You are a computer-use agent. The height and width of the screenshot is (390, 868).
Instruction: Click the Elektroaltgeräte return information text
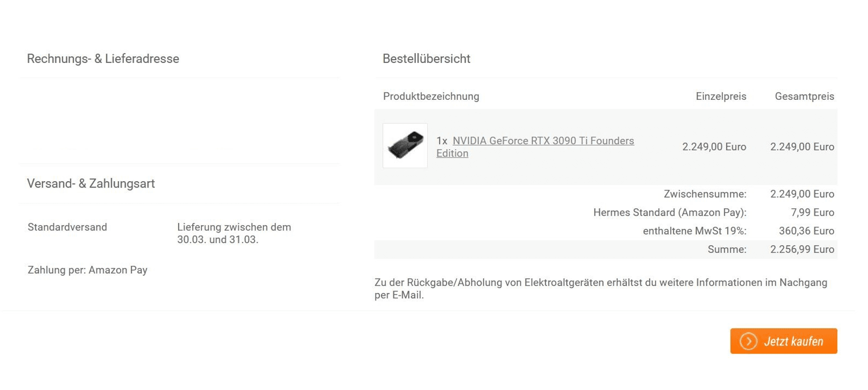[x=601, y=289]
